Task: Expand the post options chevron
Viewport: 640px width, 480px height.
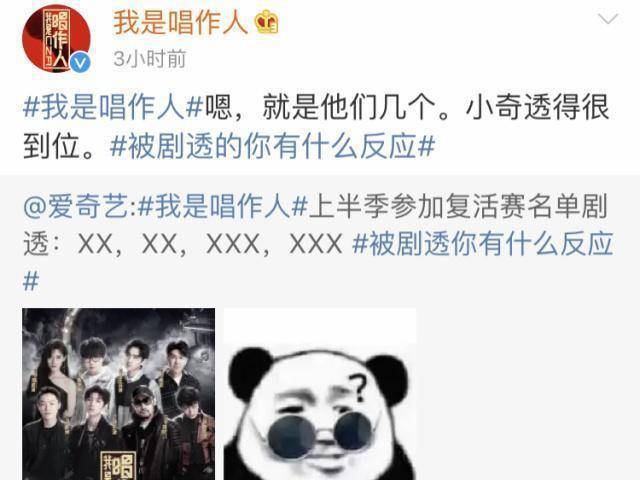Action: (x=608, y=19)
